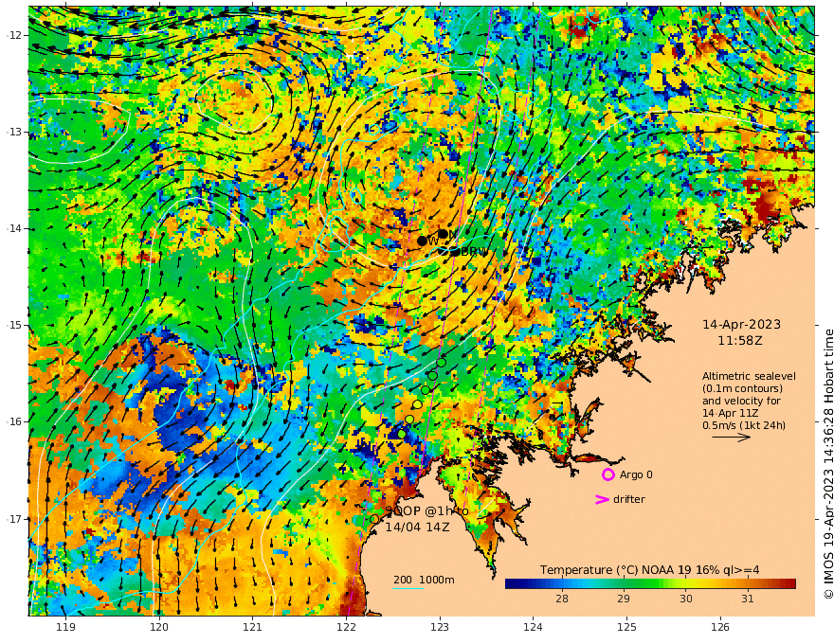This screenshot has height=644, width=834.
Task: Click the IMOS copyright timestamp text
Action: coord(827,464)
